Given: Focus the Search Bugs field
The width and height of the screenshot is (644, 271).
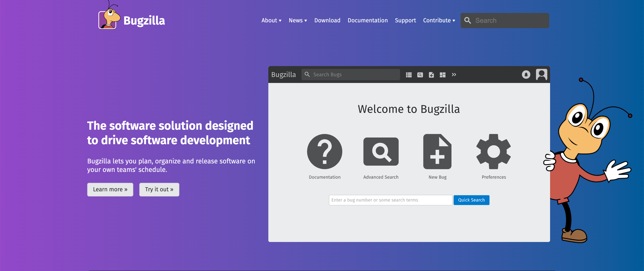Looking at the screenshot, I should coord(350,74).
